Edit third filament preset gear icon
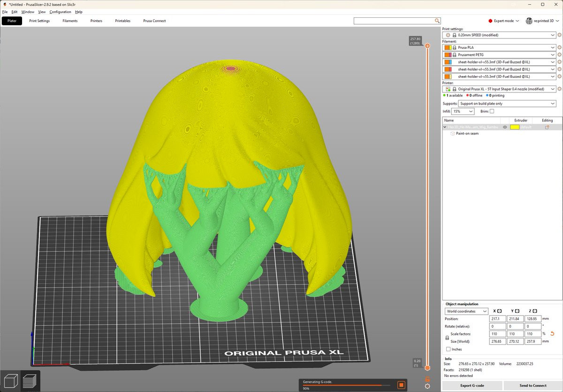This screenshot has height=392, width=563. point(559,62)
